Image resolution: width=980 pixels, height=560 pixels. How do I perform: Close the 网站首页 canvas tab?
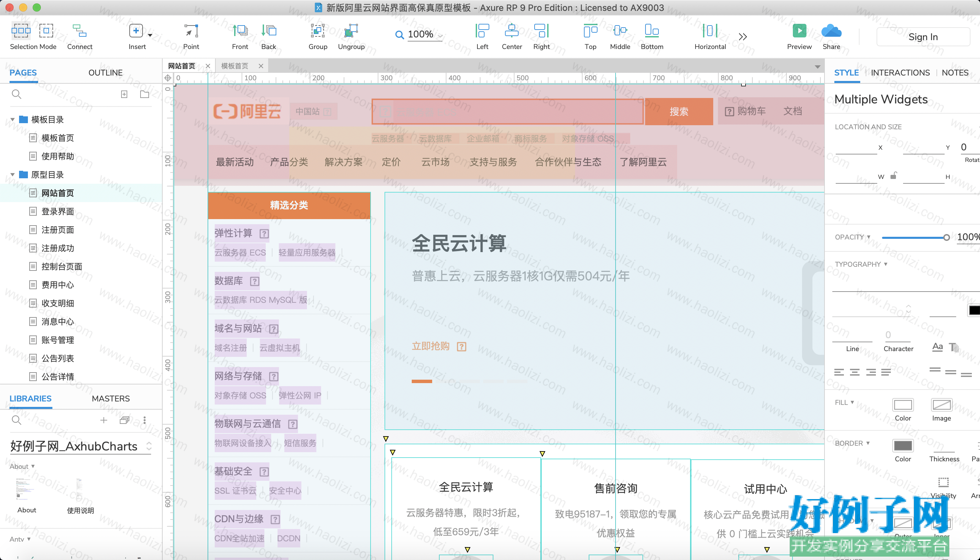[208, 66]
